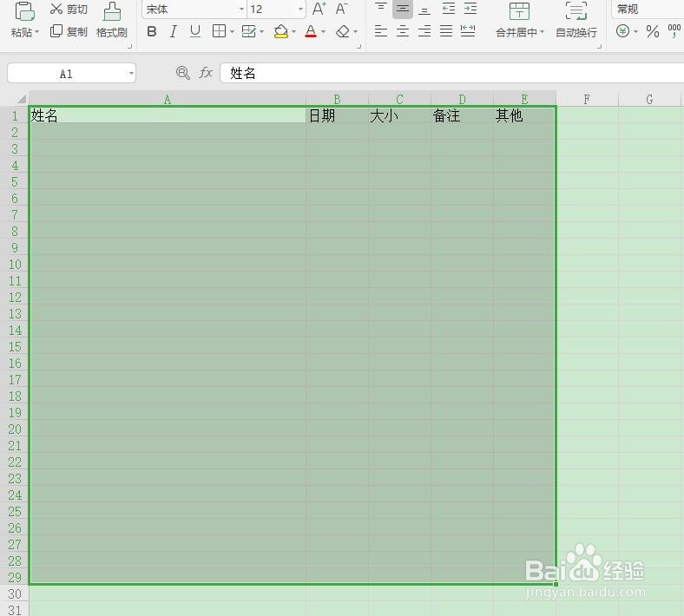Click the Copy (复制) button
684x616 pixels.
tap(69, 31)
